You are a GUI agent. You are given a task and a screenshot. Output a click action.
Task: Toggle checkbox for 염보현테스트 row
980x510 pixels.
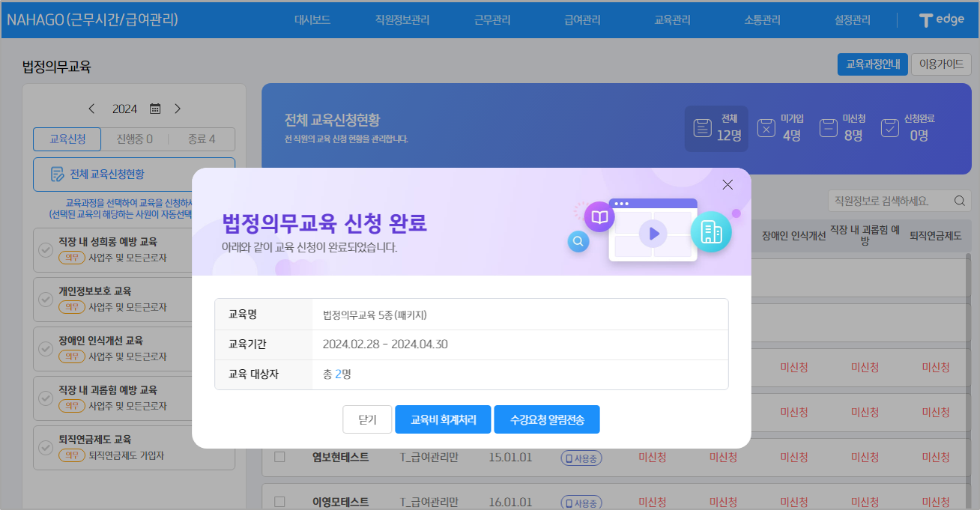pos(279,457)
